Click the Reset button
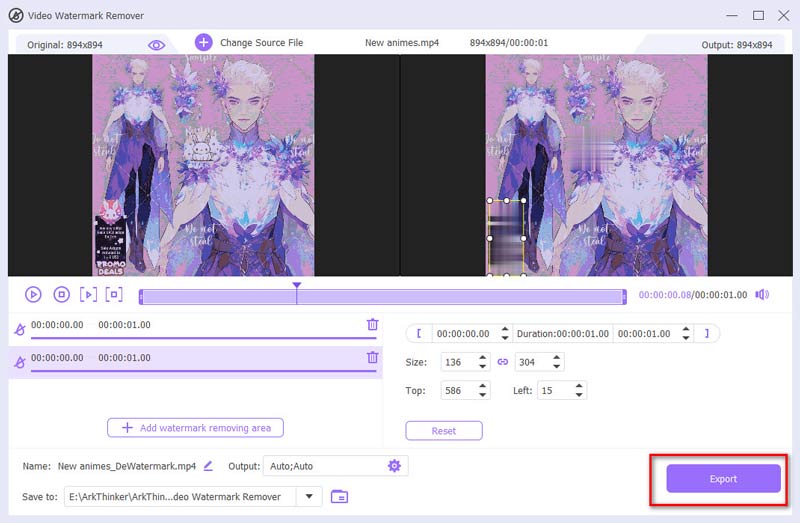Screen dimensions: 800x523 444,431
